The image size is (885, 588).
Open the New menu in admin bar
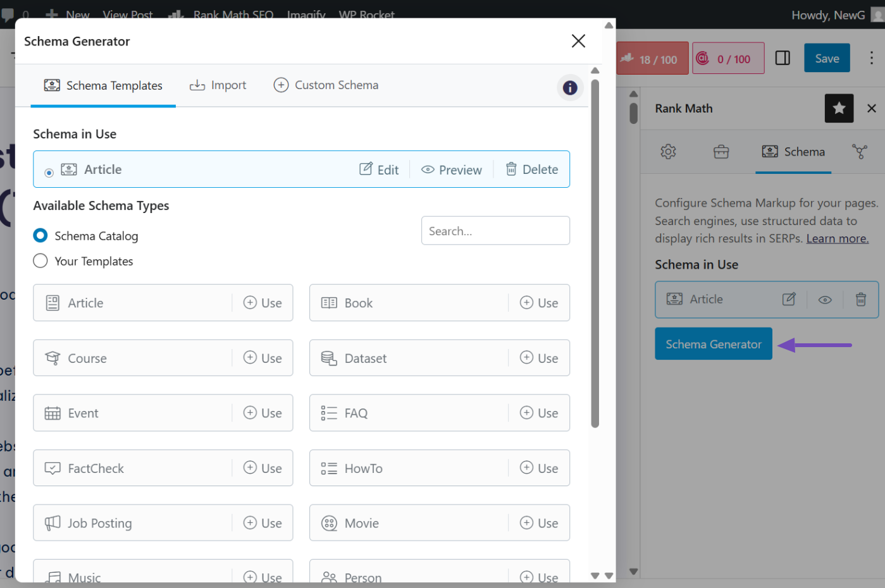[x=68, y=14]
